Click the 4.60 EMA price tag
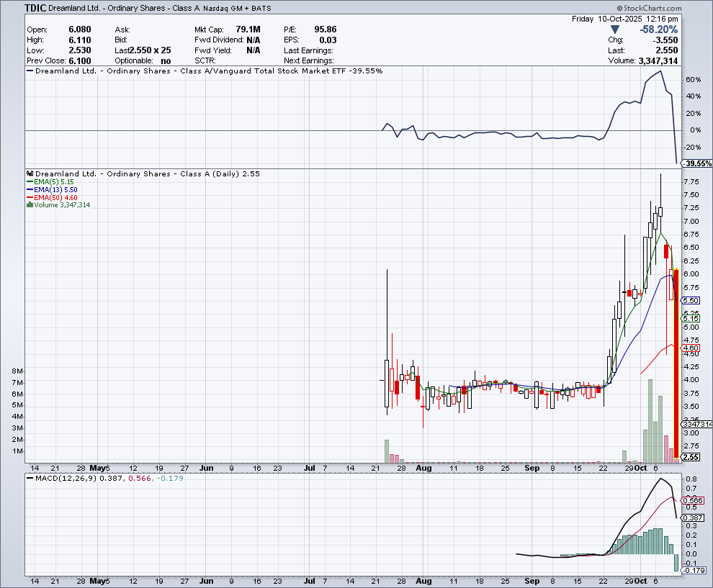This screenshot has height=588, width=713. [691, 348]
